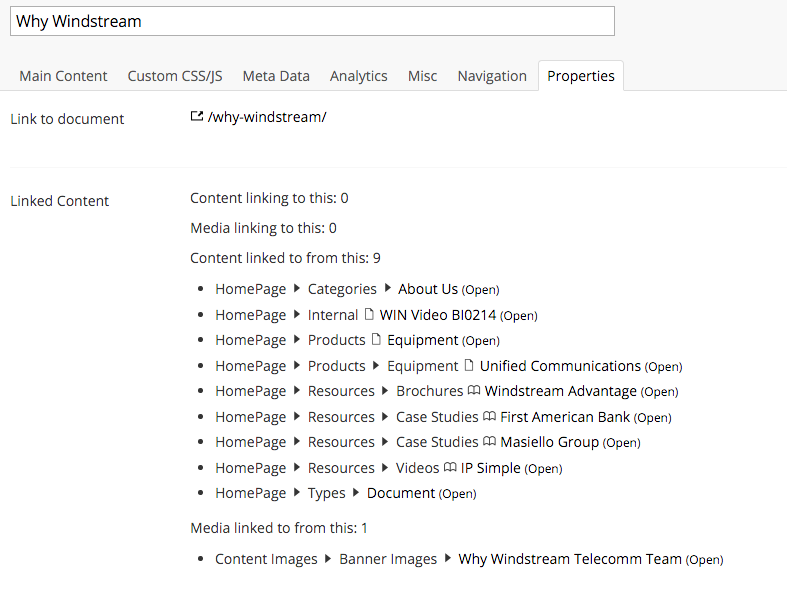Switch to the Main Content tab
The width and height of the screenshot is (787, 592).
[x=63, y=76]
